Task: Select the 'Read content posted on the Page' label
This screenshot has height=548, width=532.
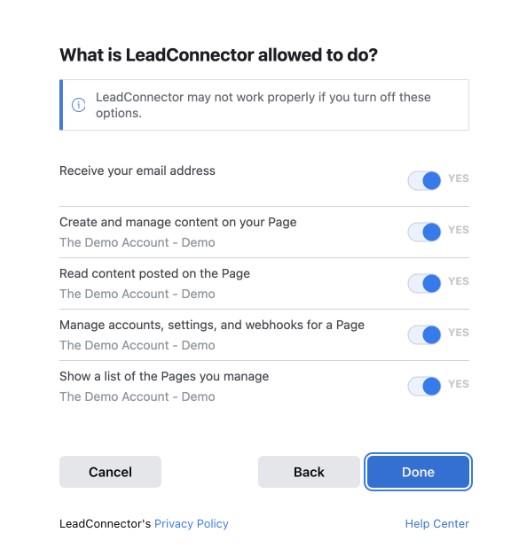Action: tap(154, 273)
